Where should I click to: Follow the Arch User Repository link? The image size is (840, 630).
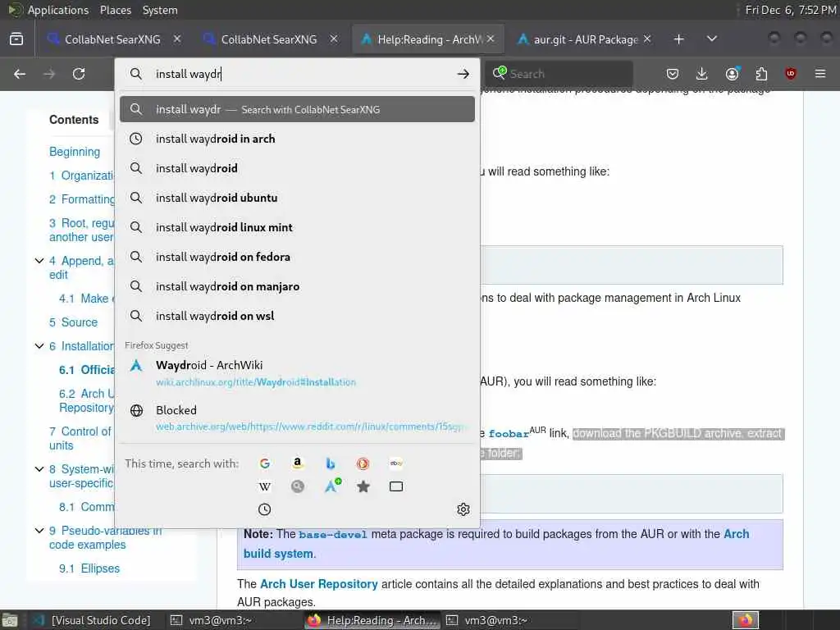point(319,584)
